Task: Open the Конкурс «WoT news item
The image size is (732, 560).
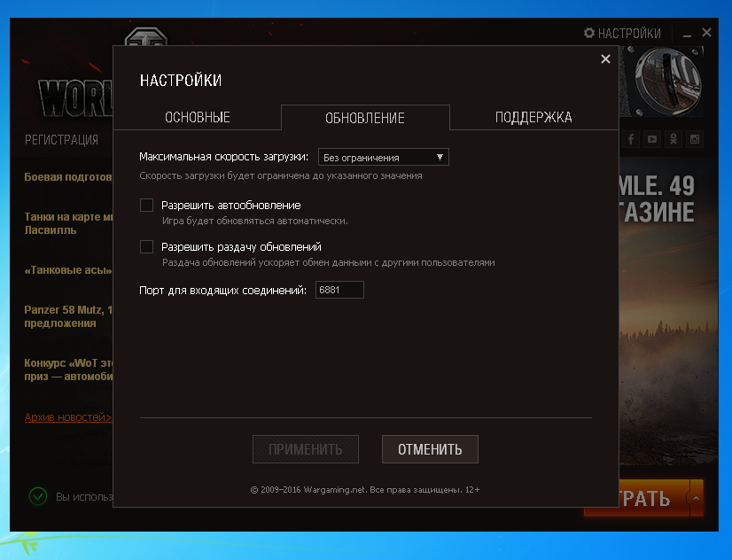Action: point(68,369)
